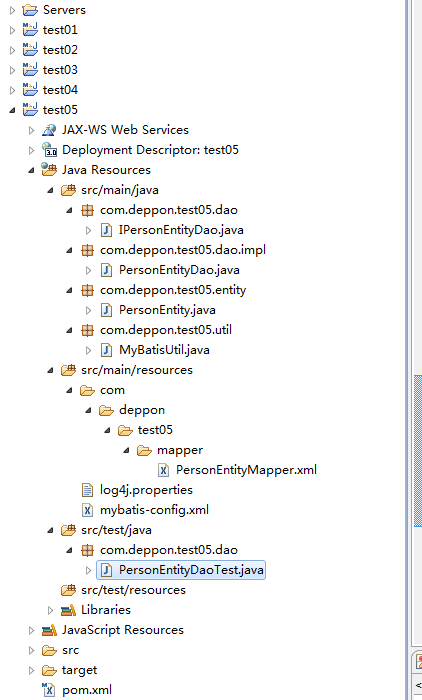Expand PersonEntityDao.java outline

point(88,270)
